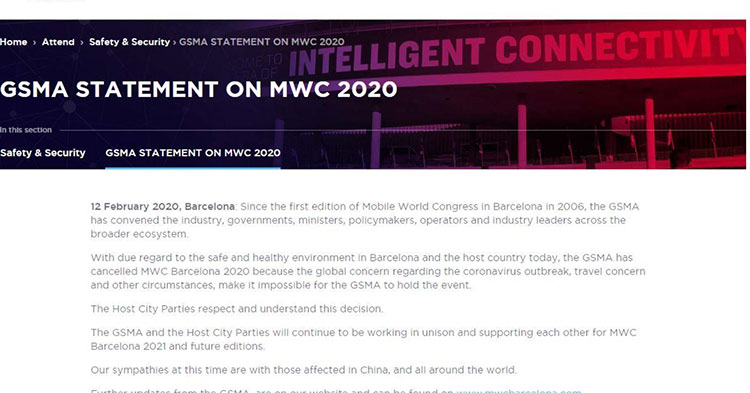This screenshot has height=393, width=750.
Task: Click the chevron between Home and Attend
Action: pos(34,43)
